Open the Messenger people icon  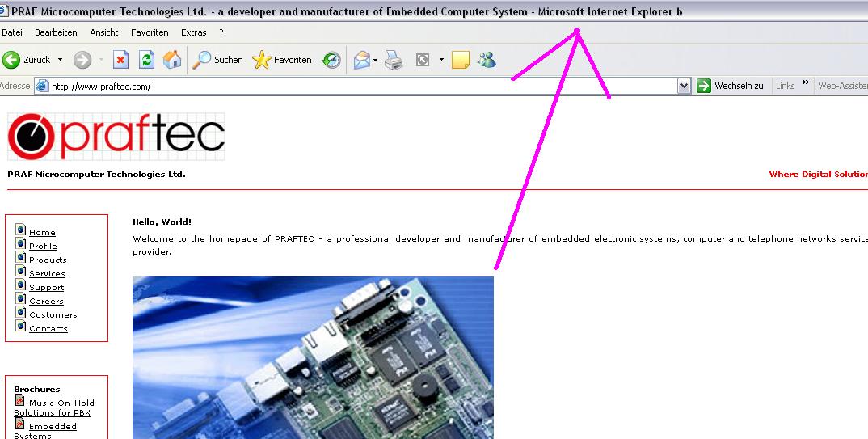click(487, 60)
